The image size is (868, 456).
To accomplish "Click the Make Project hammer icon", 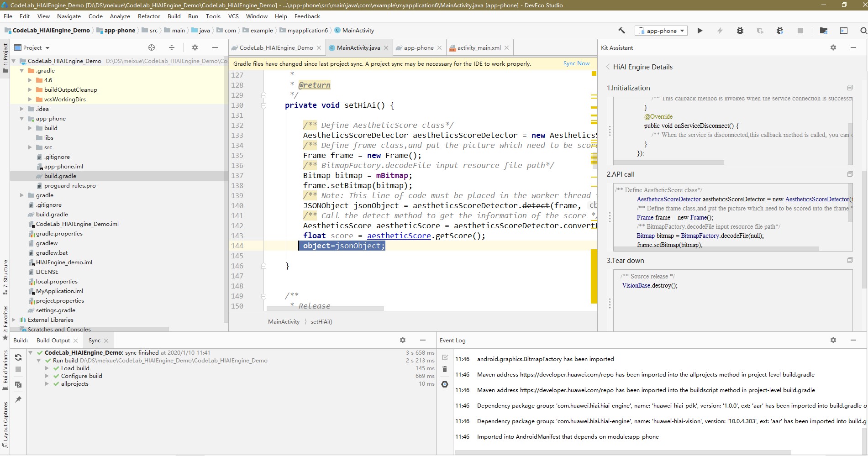I will pyautogui.click(x=621, y=31).
